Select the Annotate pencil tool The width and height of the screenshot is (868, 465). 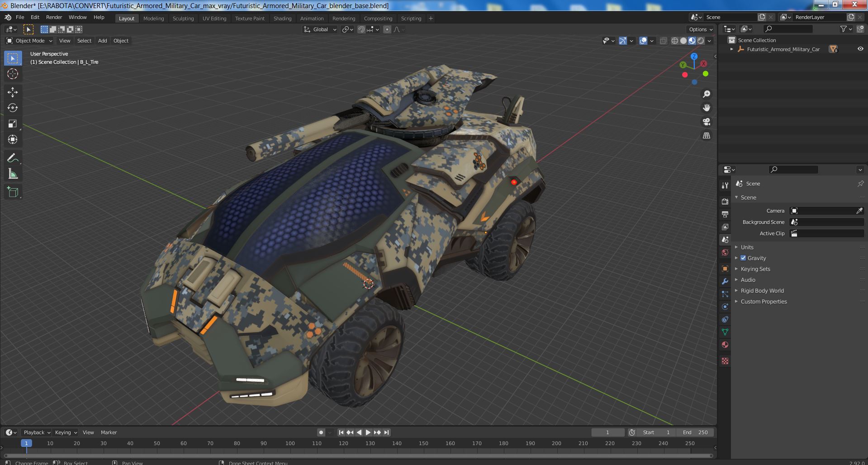click(x=13, y=158)
